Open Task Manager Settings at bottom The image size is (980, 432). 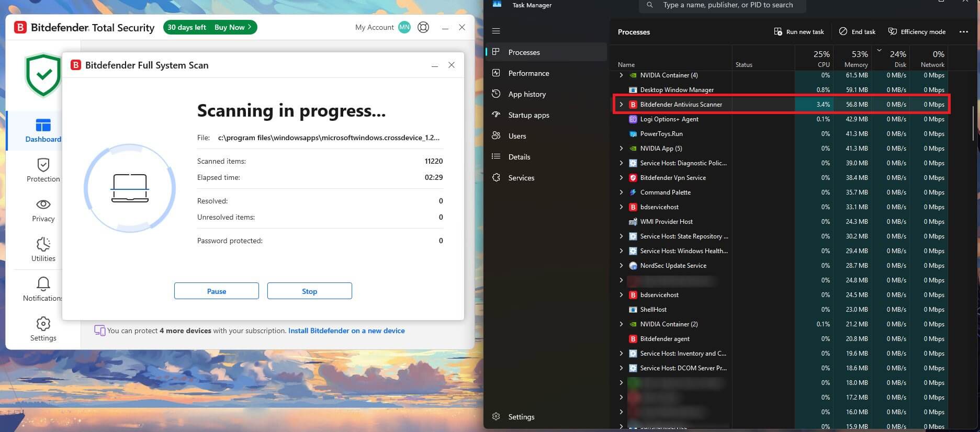(x=546, y=417)
